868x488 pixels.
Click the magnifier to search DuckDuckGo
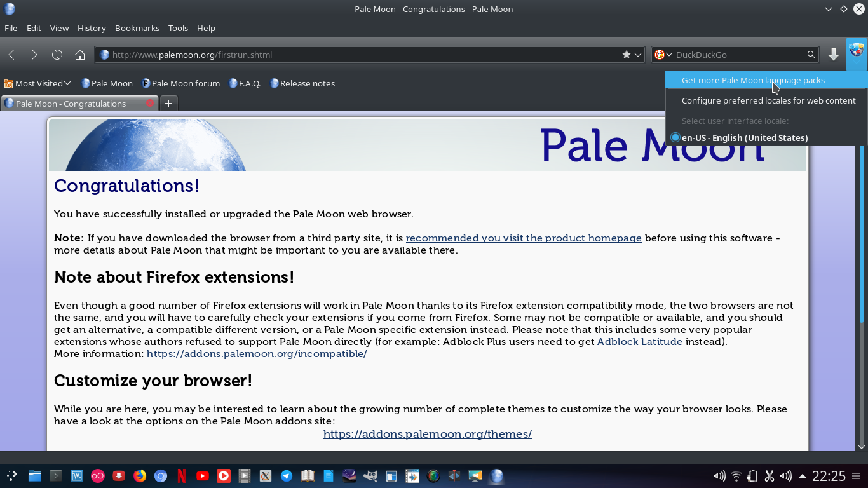coord(811,55)
